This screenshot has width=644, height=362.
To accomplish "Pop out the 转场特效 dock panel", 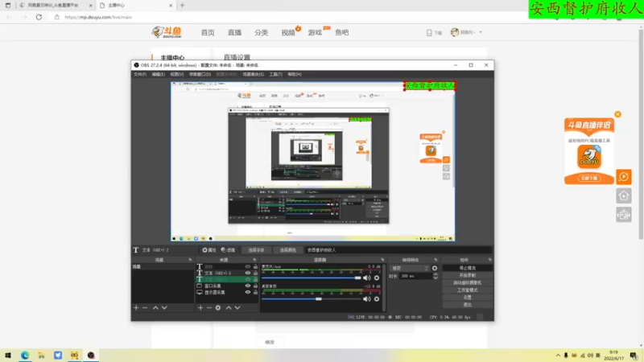I will (436, 260).
